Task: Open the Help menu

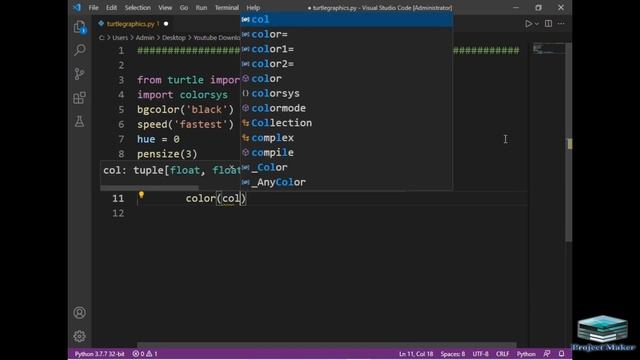Action: [253, 7]
